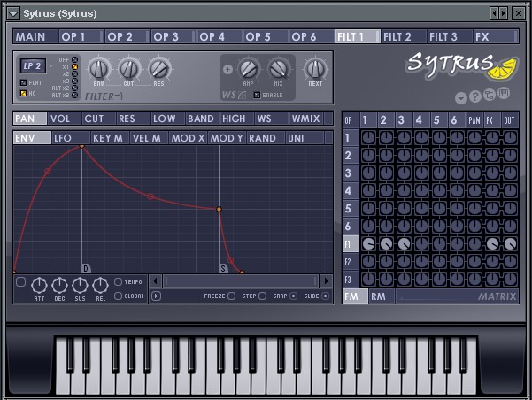Enable the GLOBAL envelope option
The image size is (532, 400).
118,296
